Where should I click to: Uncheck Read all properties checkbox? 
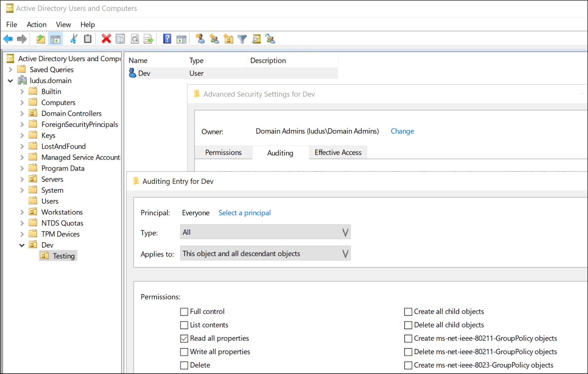tap(184, 339)
